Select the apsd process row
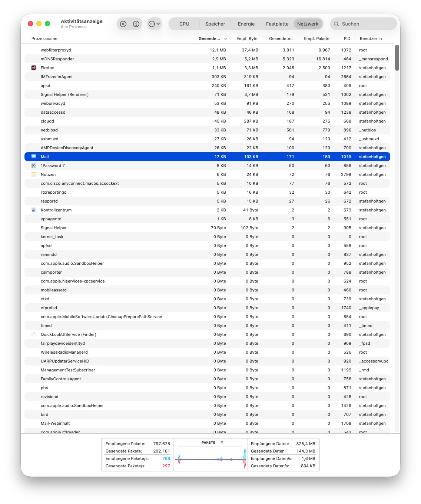Screen dimensions: 421x504 point(207,86)
